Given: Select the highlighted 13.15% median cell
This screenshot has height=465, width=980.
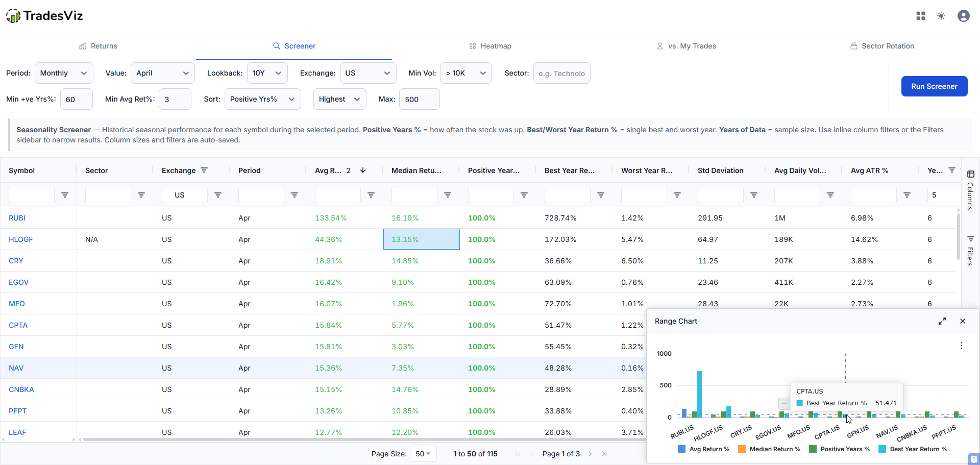Looking at the screenshot, I should tap(422, 239).
